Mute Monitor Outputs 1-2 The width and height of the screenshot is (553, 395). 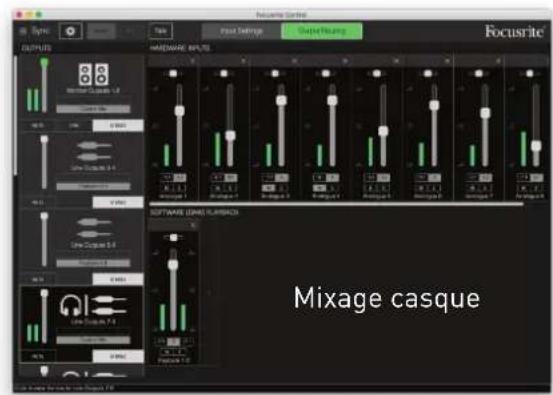coord(38,125)
